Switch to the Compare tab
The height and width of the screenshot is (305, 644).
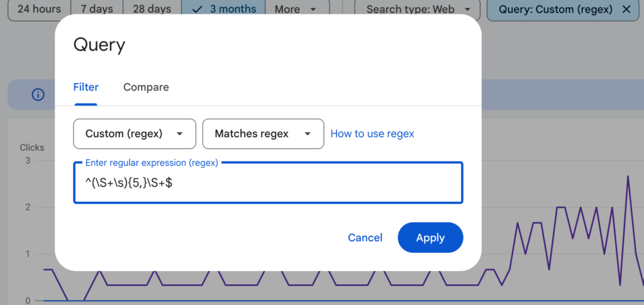pos(146,87)
